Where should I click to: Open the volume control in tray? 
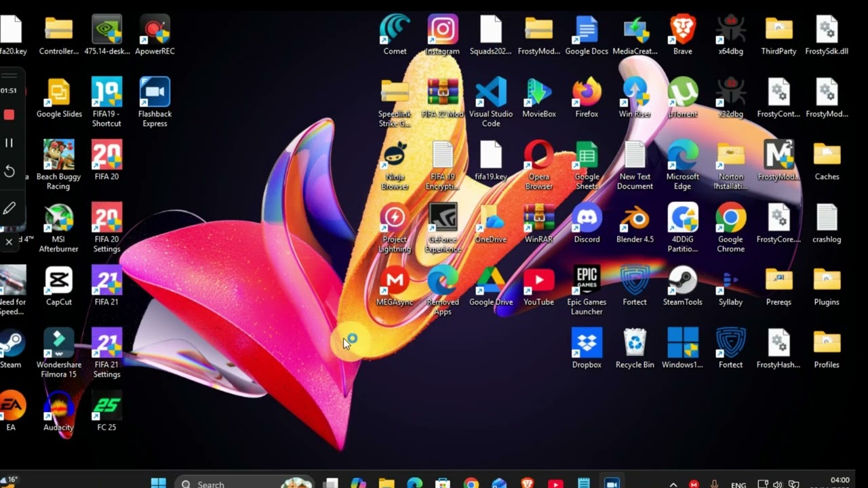click(x=777, y=484)
